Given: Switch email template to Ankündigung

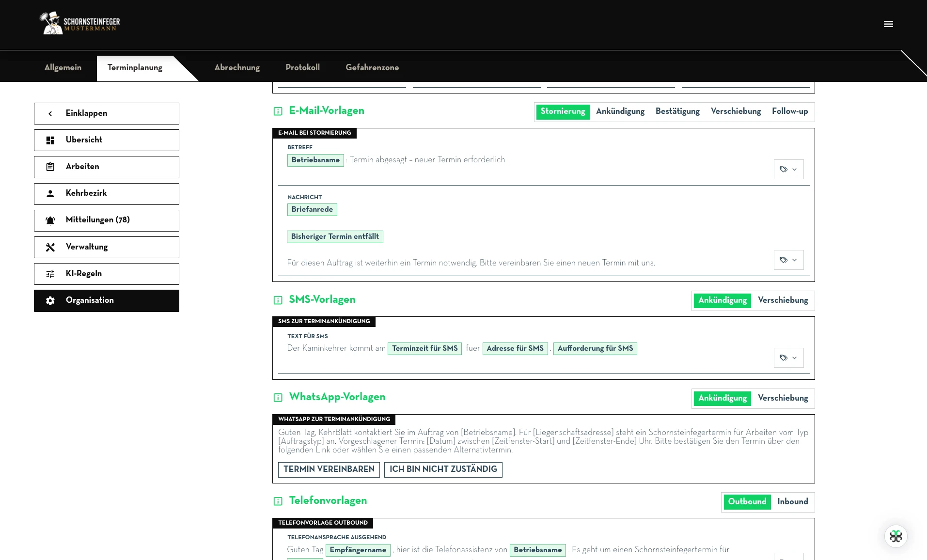Looking at the screenshot, I should pyautogui.click(x=620, y=111).
